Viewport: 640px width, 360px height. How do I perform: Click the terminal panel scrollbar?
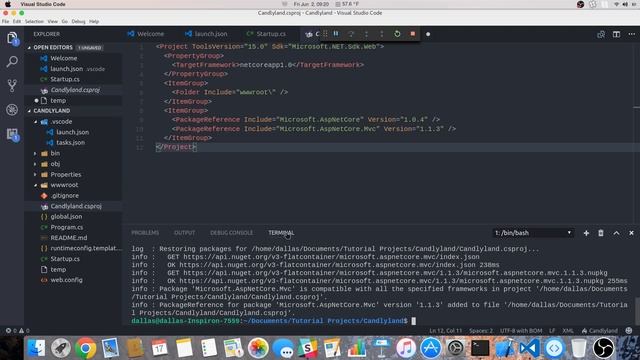637,311
